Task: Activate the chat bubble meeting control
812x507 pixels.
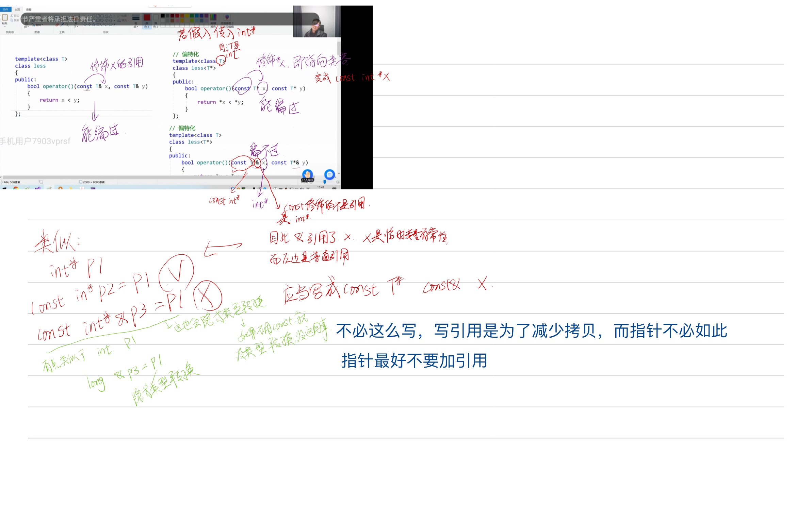Action: (x=329, y=174)
